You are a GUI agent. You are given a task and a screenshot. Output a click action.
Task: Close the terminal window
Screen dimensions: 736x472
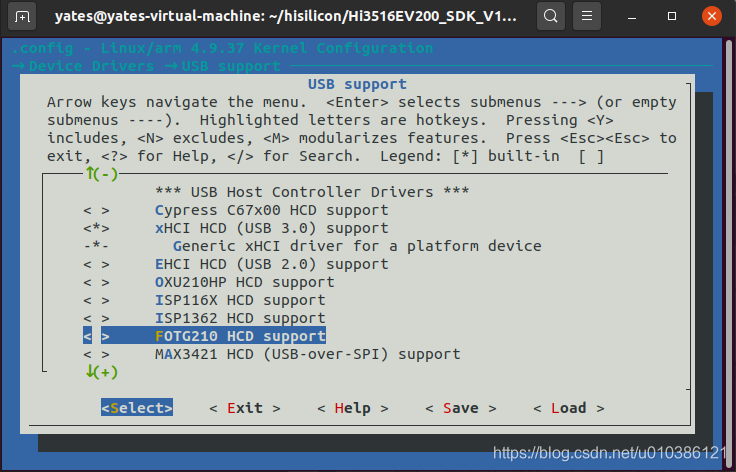pos(712,16)
